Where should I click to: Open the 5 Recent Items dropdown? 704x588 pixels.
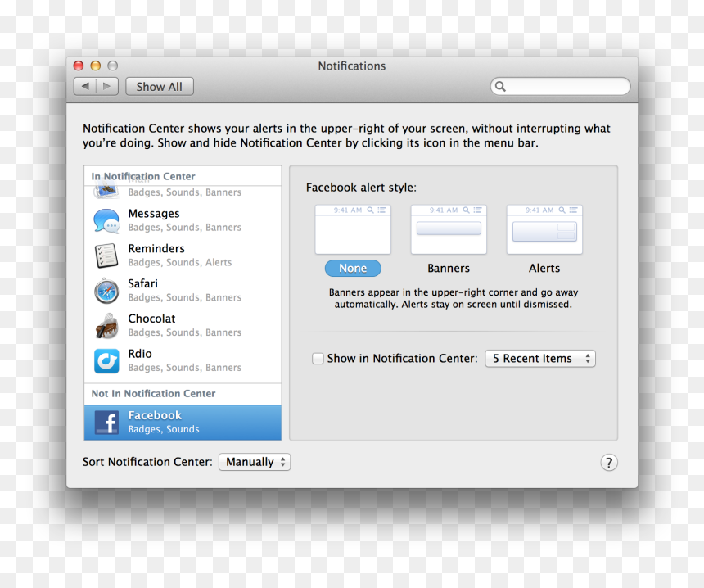coord(540,359)
